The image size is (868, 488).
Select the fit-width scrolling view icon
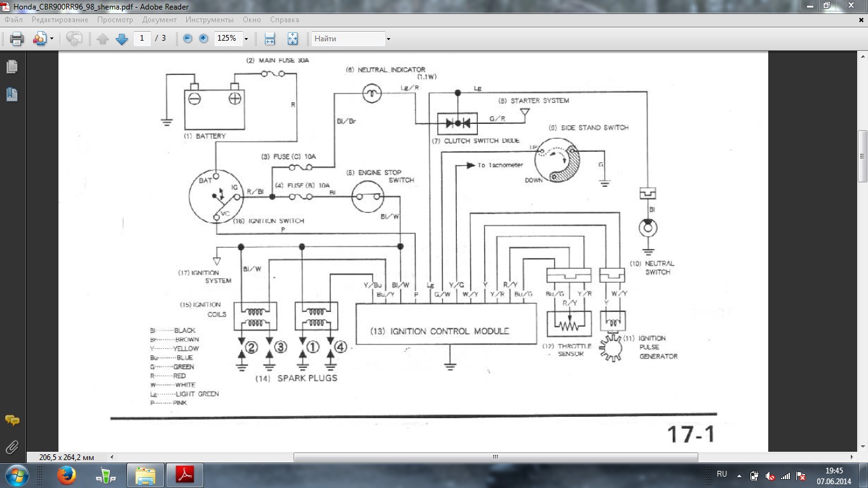[x=269, y=39]
